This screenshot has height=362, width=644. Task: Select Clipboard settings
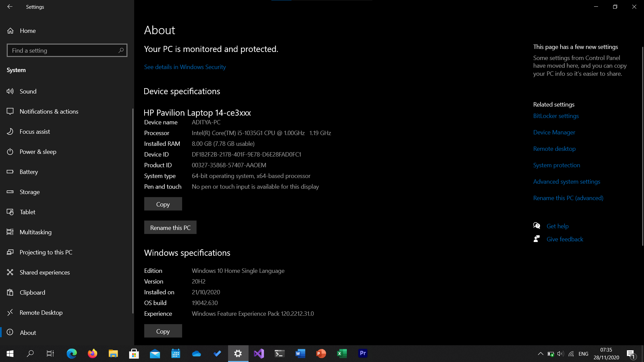(67, 292)
